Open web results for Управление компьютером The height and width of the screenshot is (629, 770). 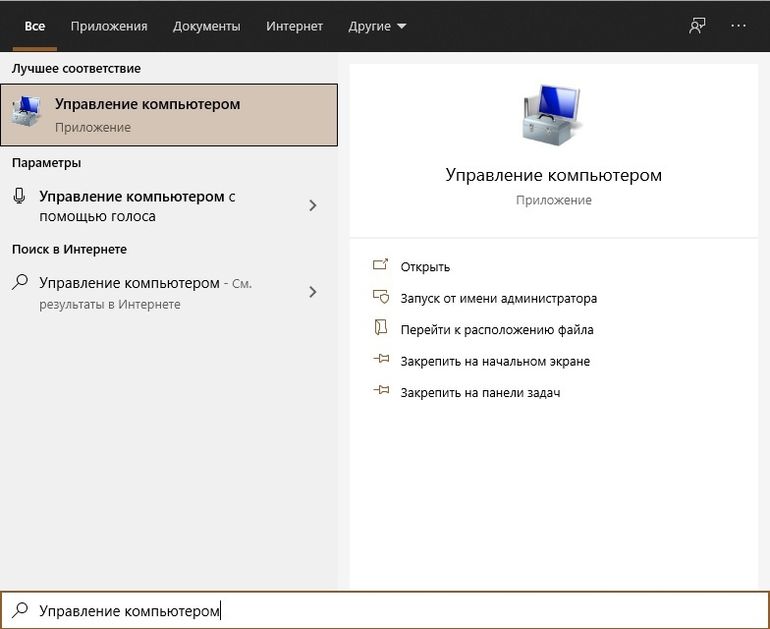[169, 293]
